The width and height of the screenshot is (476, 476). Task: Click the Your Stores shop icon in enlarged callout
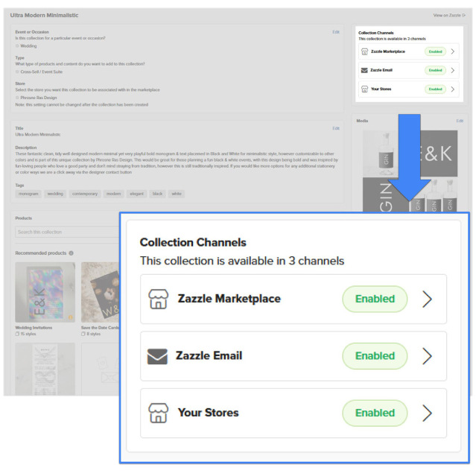coord(158,413)
